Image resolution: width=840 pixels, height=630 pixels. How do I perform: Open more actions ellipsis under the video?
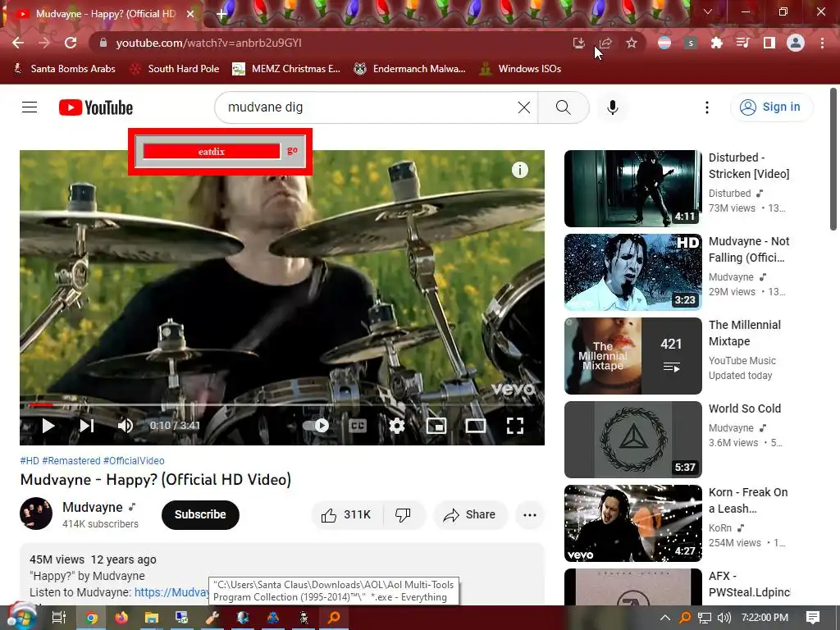pyautogui.click(x=530, y=515)
